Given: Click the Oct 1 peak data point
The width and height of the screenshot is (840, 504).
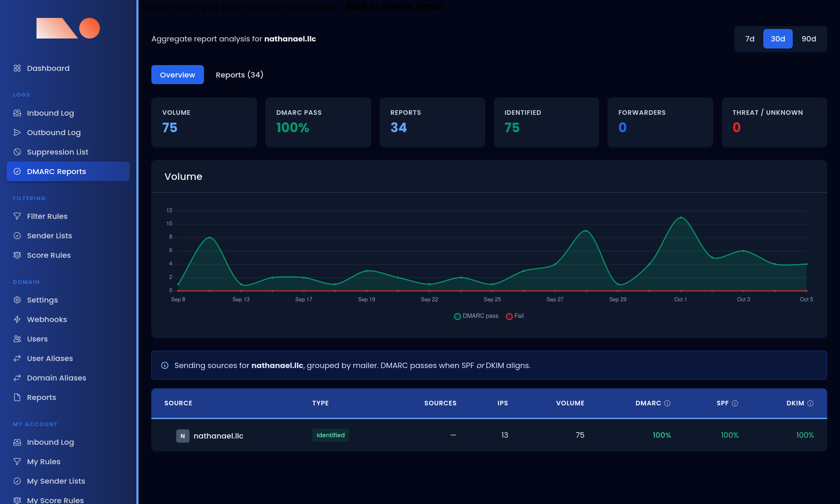Looking at the screenshot, I should point(681,218).
